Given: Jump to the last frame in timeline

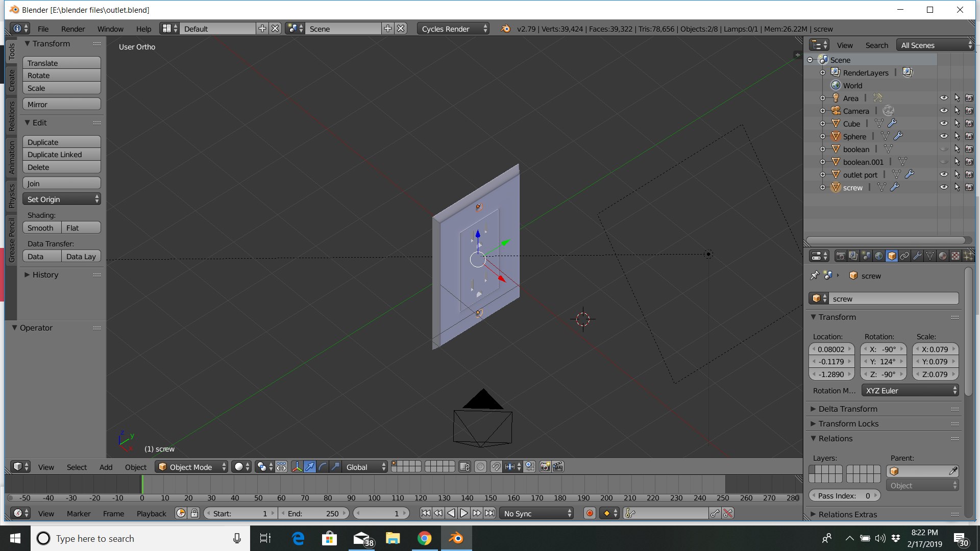Looking at the screenshot, I should tap(489, 513).
